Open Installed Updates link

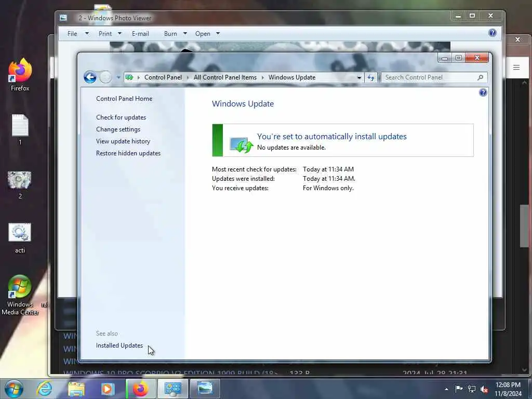119,345
